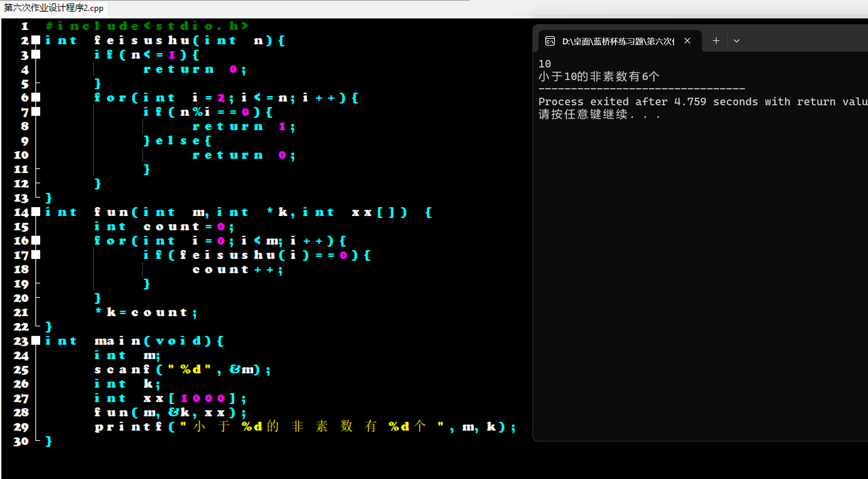Close the D:\桌面 terminal tab
Image resolution: width=868 pixels, height=479 pixels.
point(687,41)
